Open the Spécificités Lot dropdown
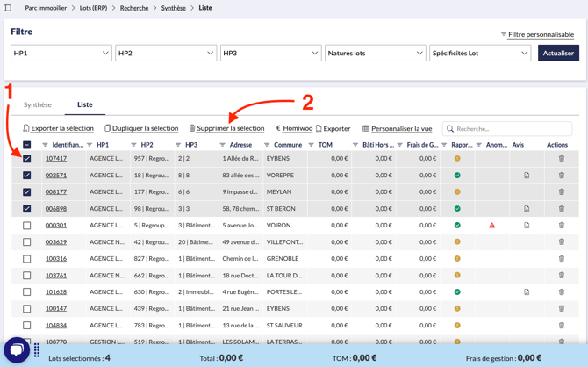 tap(479, 54)
